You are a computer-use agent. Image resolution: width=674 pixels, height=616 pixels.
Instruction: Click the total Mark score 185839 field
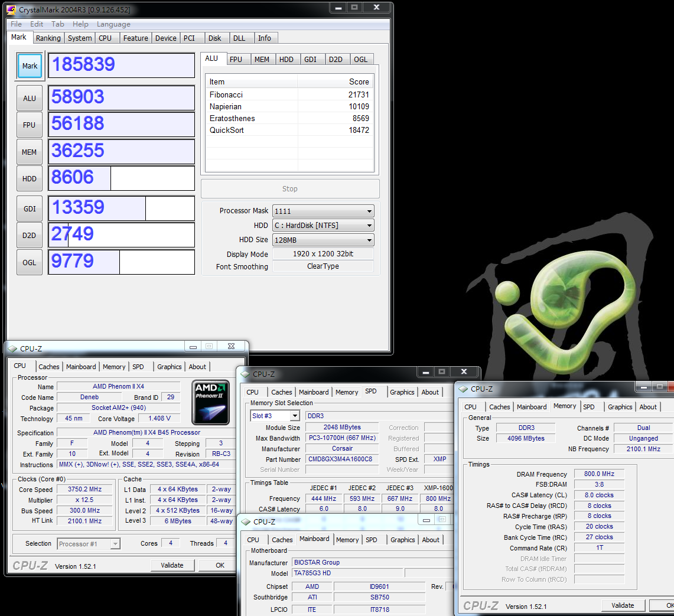(x=121, y=66)
